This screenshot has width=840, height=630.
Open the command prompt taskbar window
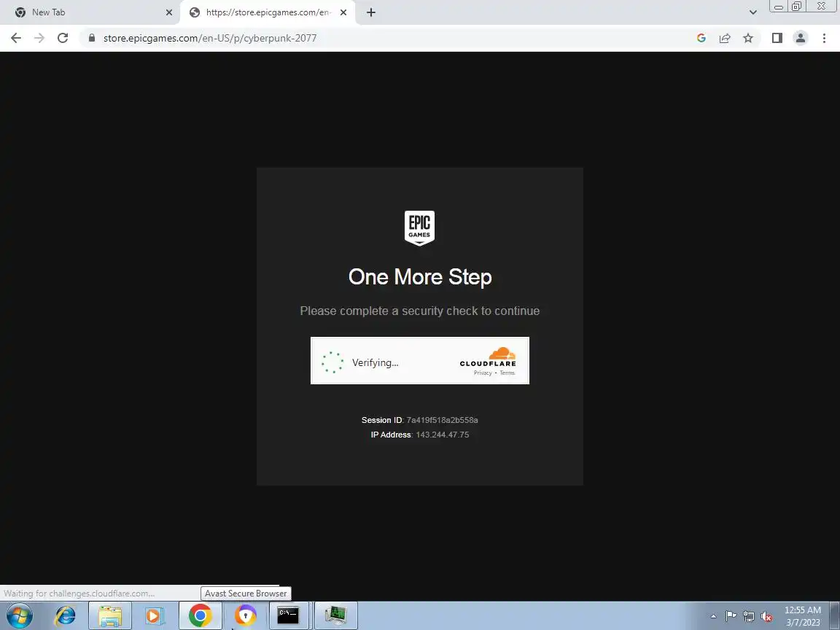pyautogui.click(x=288, y=615)
